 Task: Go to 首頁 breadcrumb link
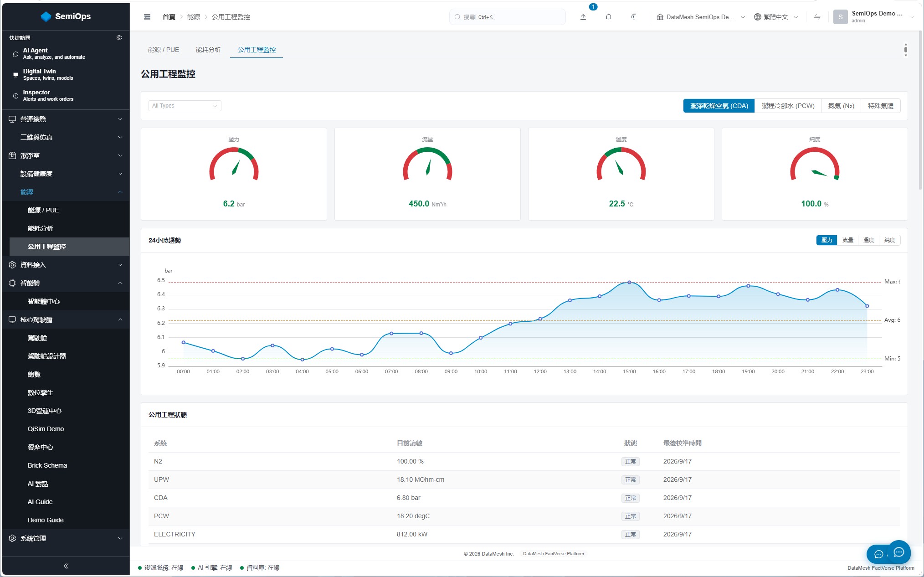[x=169, y=17]
